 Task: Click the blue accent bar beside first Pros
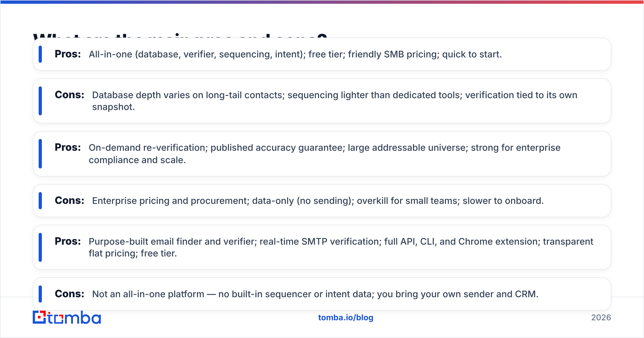(40, 54)
